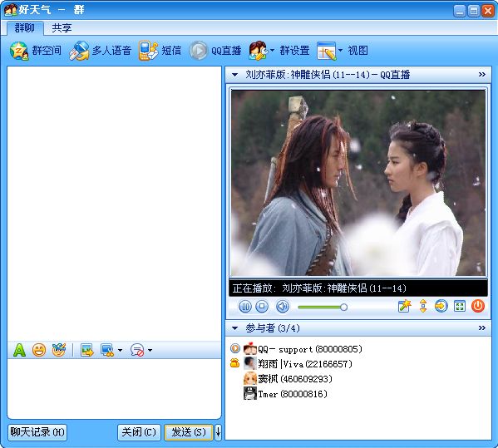
Task: Click the 关闭(C) button
Action: click(x=139, y=432)
